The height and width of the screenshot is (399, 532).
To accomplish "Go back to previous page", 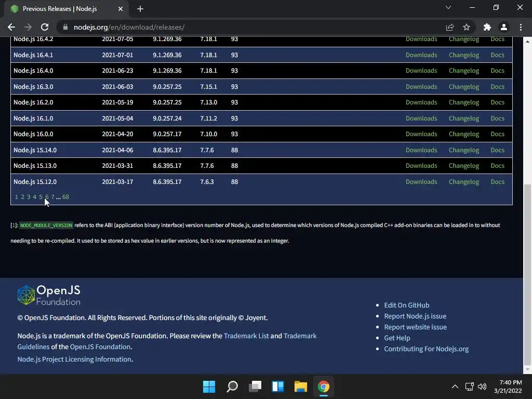I will 11,27.
